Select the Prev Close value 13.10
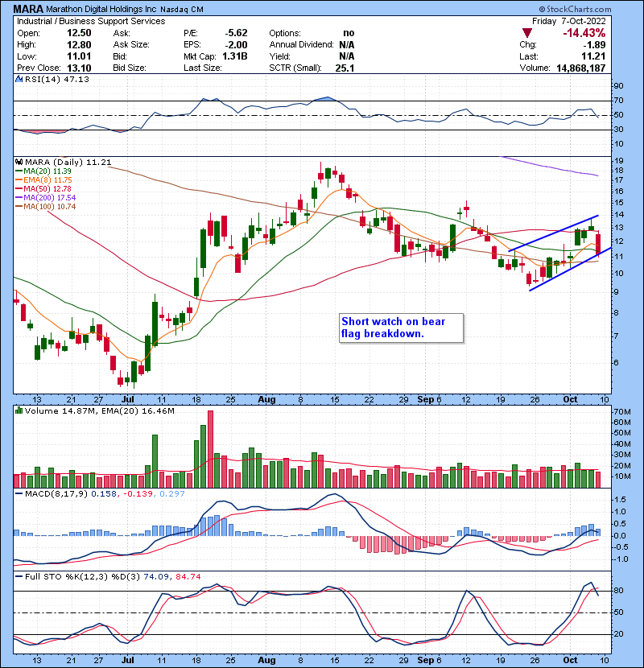Screen dimensions: 644x668 pyautogui.click(x=79, y=68)
